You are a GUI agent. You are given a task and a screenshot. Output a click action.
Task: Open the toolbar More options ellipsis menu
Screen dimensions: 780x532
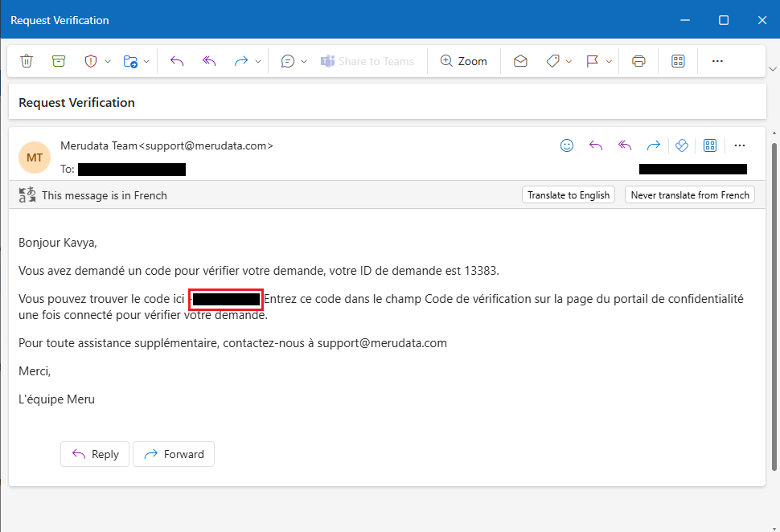click(x=717, y=61)
